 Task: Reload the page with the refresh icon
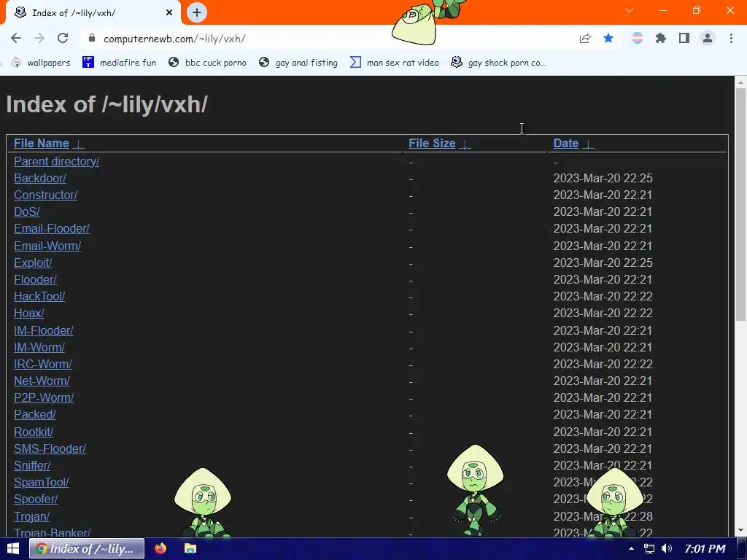63,38
